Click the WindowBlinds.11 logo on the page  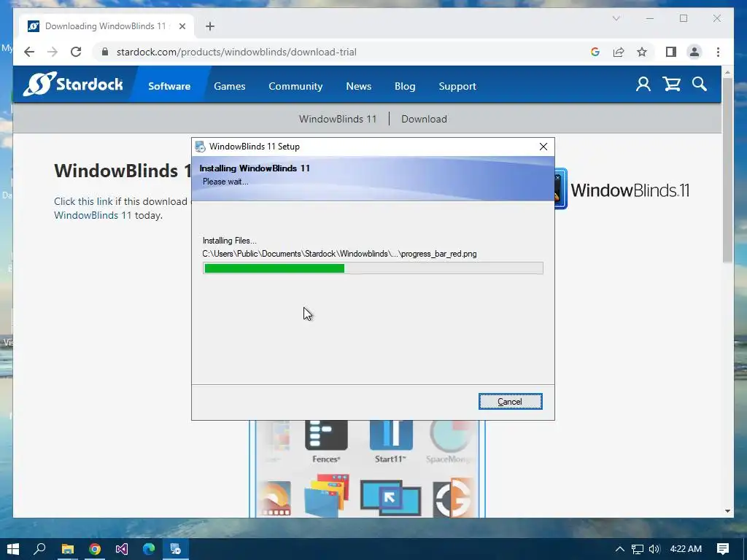[622, 189]
